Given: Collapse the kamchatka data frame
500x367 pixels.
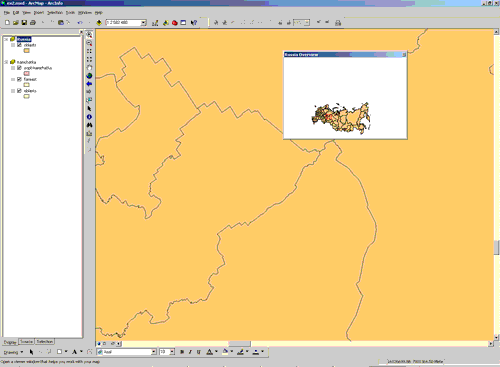Looking at the screenshot, I should click(x=6, y=62).
